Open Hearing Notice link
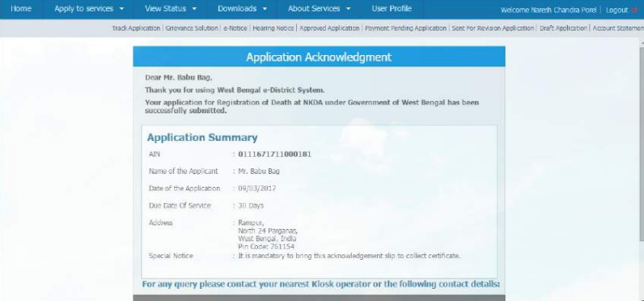 click(x=273, y=28)
